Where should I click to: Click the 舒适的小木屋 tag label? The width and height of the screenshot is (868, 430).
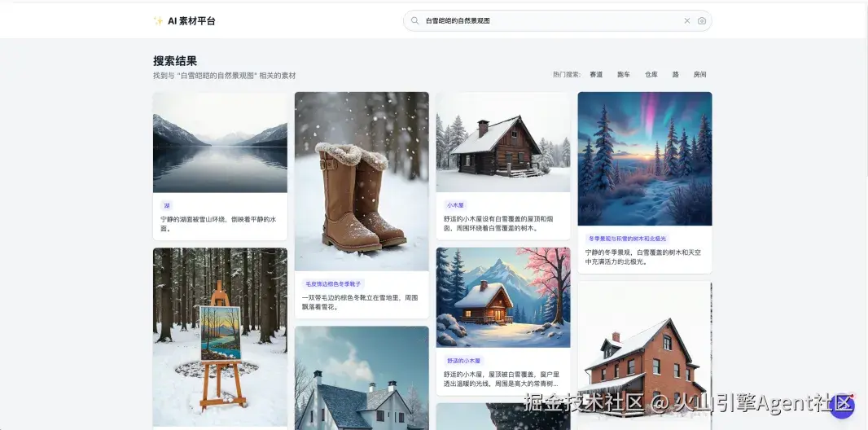464,361
